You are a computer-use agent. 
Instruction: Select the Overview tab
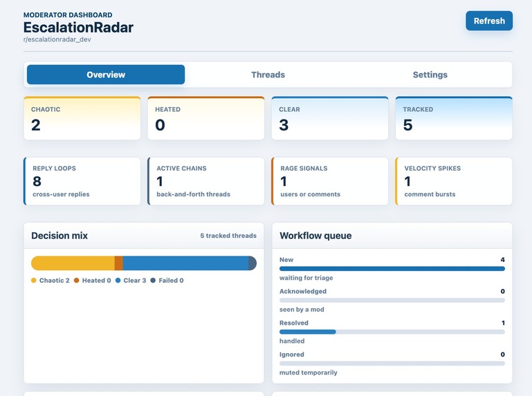106,75
